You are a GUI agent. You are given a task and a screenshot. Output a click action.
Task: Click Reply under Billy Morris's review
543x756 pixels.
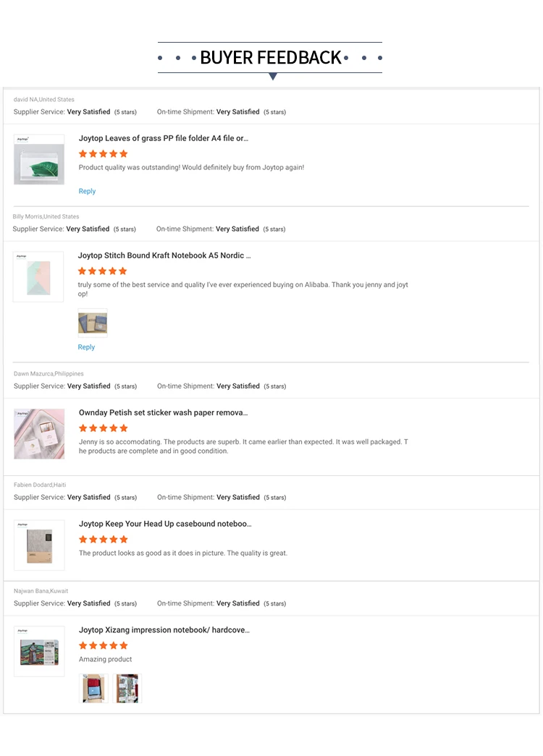pyautogui.click(x=86, y=347)
